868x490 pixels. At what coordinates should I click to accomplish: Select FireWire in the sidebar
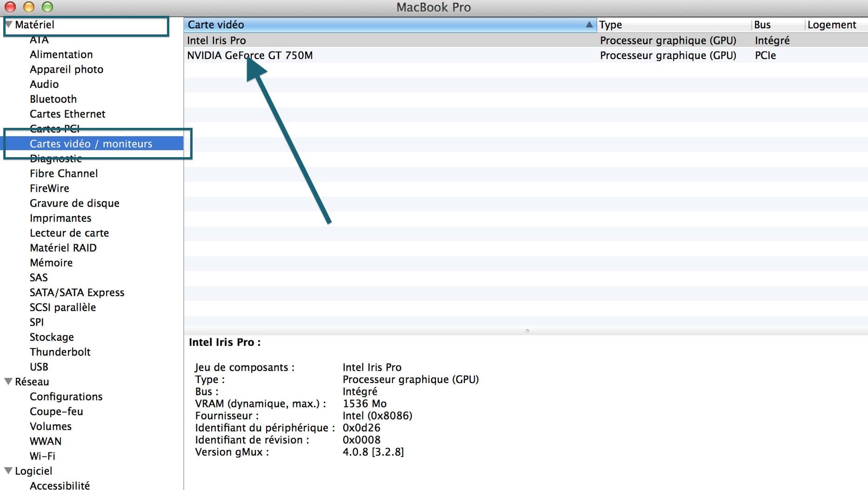(49, 188)
